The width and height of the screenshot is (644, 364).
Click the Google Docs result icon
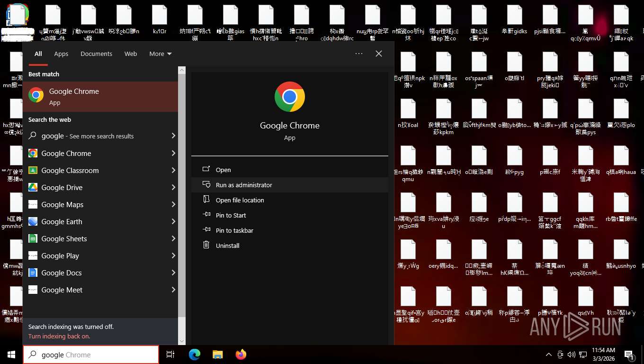pyautogui.click(x=33, y=273)
